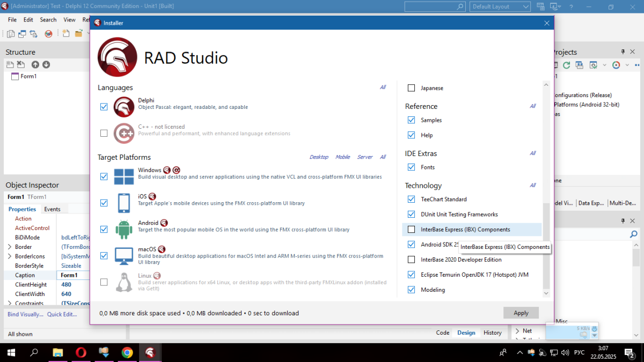
Task: Click the Windows platform logo icon
Action: 124,176
